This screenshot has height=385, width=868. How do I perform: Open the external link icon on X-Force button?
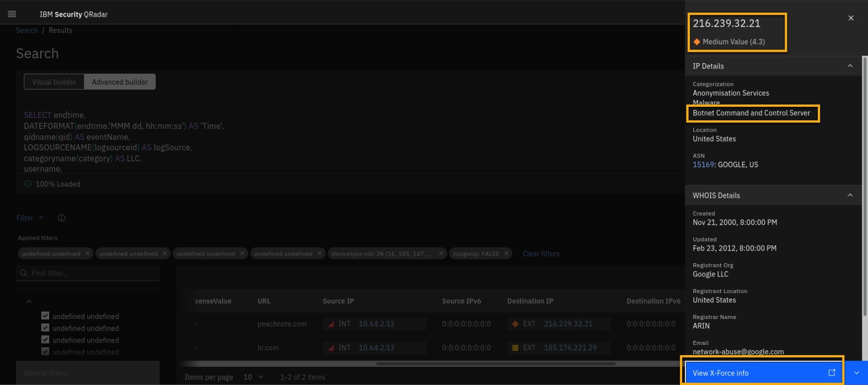[831, 372]
